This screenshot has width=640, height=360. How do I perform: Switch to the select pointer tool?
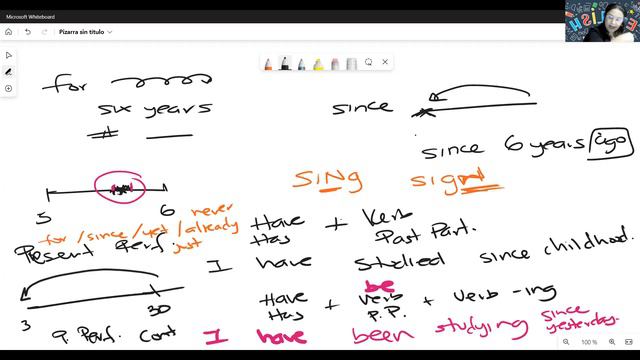pyautogui.click(x=9, y=55)
